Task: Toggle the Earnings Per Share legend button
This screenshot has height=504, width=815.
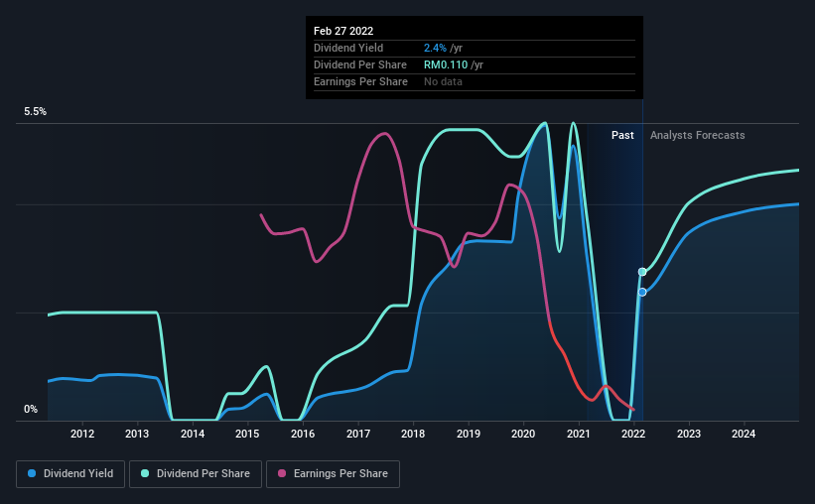Action: pyautogui.click(x=334, y=474)
